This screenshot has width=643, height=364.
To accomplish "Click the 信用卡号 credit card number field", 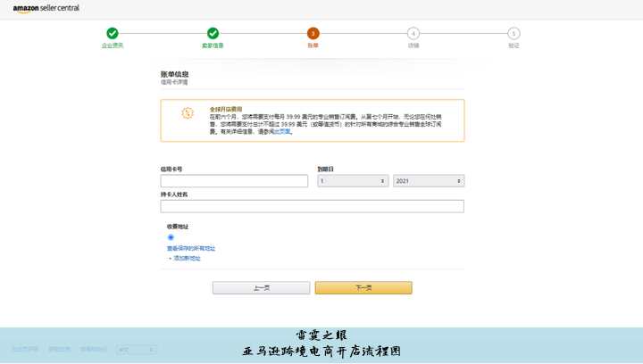I will [x=234, y=181].
